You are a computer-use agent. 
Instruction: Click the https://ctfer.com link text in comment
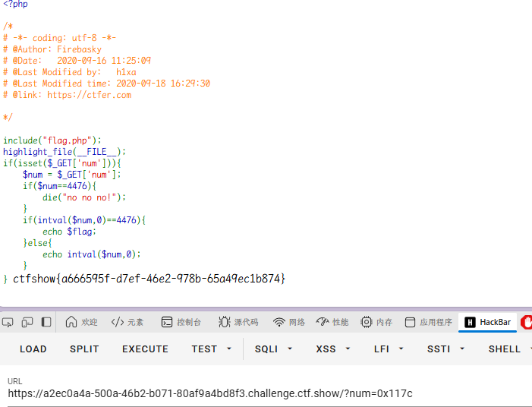(x=89, y=95)
